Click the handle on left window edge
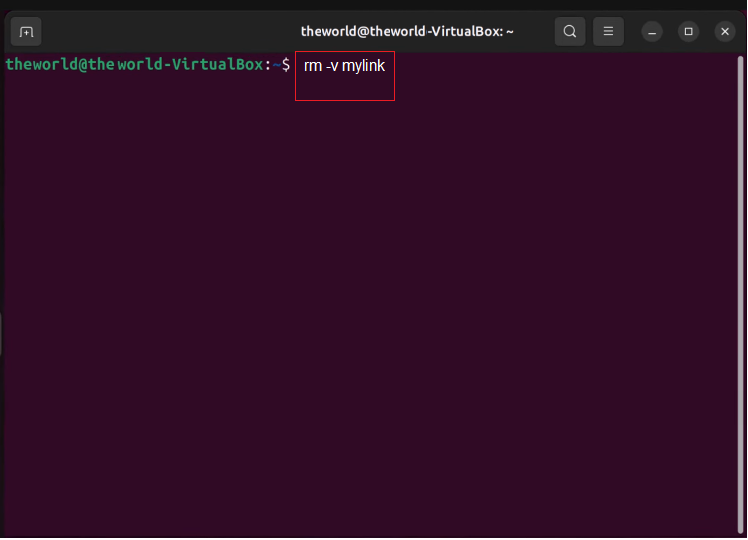Viewport: 748px width, 540px height. coord(2,334)
